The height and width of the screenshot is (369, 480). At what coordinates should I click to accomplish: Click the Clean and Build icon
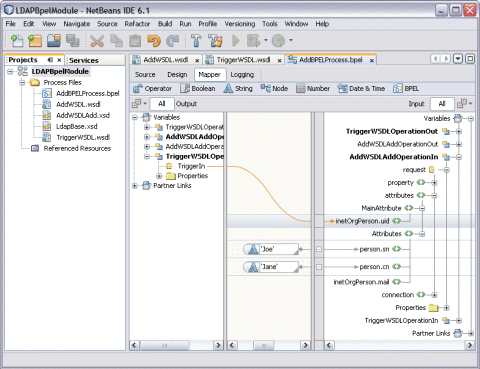tap(215, 41)
